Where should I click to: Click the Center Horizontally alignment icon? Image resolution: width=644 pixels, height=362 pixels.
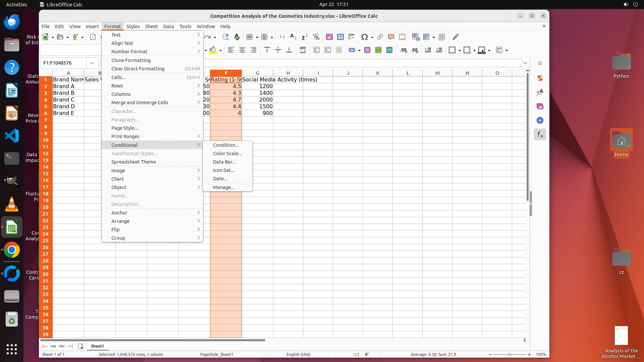[242, 50]
